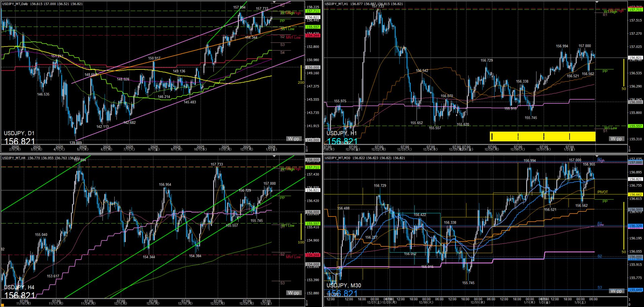Image resolution: width=644 pixels, height=307 pixels.
Task: Click the yellow session bar in the H1 chart
Action: 542,136
